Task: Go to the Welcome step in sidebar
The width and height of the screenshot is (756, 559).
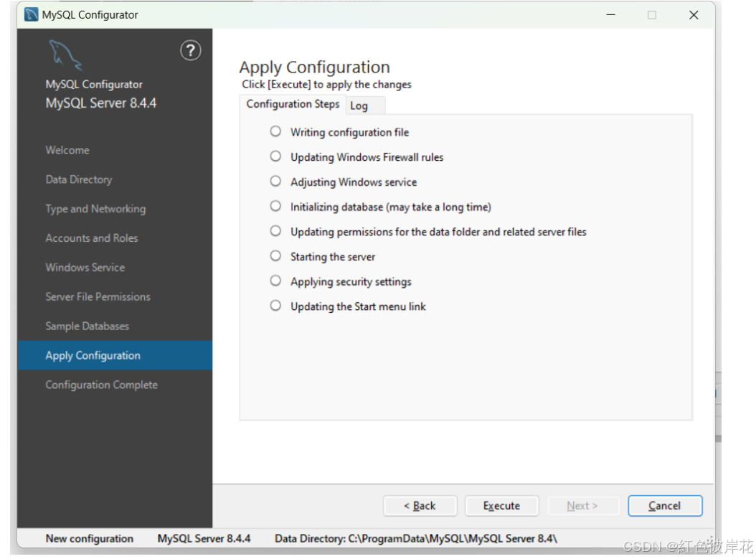Action: [x=67, y=150]
